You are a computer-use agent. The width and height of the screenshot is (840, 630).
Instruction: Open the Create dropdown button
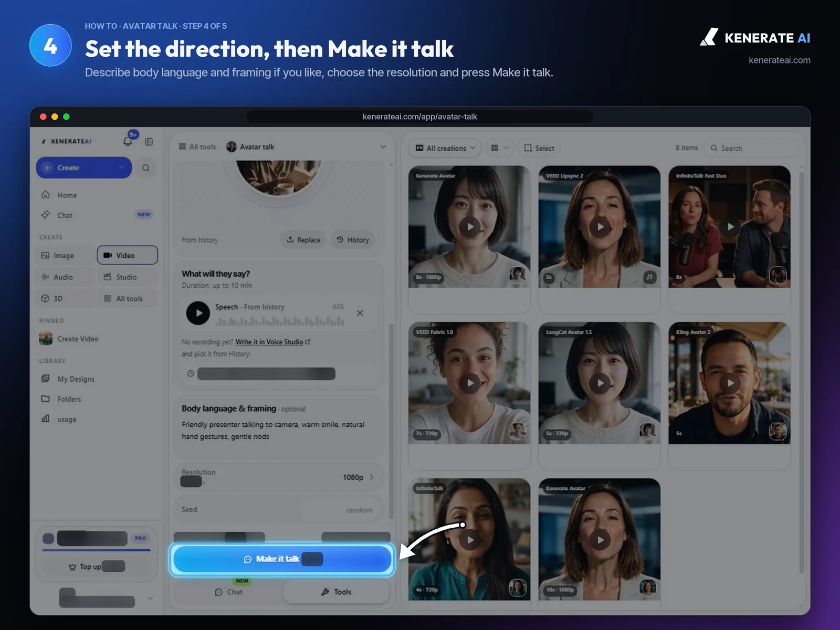pyautogui.click(x=84, y=168)
